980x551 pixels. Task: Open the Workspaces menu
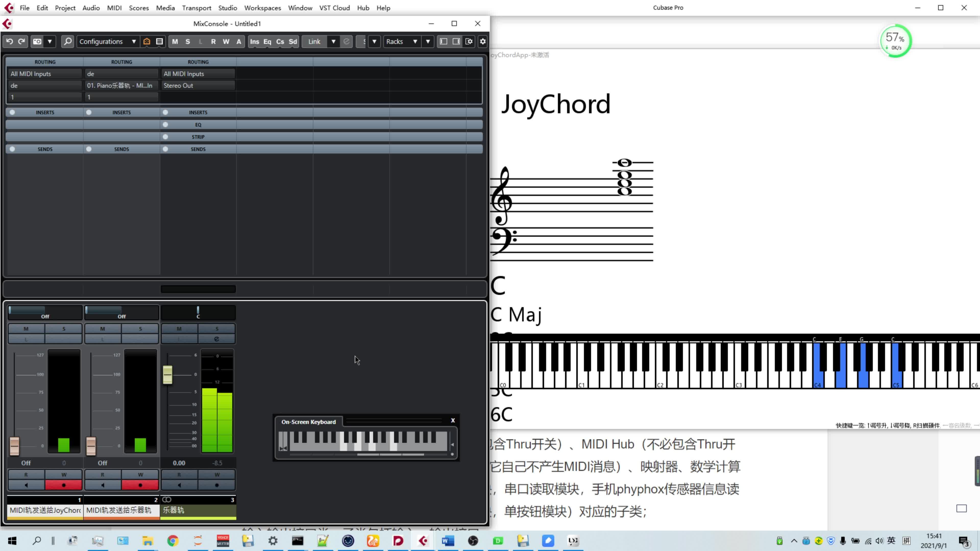[263, 8]
